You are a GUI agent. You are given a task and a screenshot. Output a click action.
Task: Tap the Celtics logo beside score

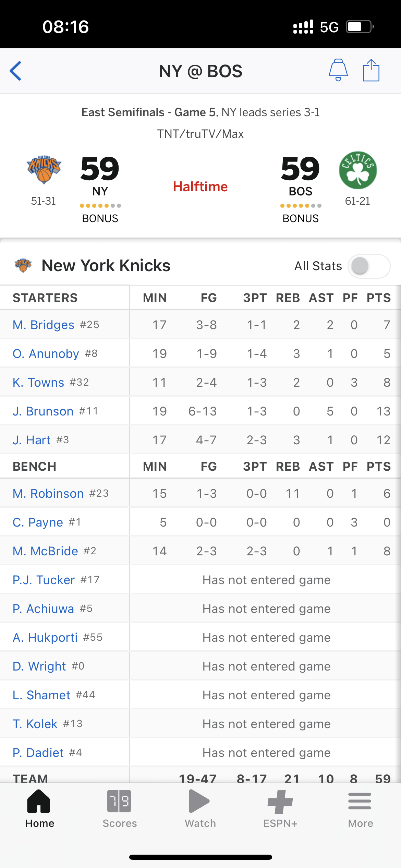(x=358, y=170)
